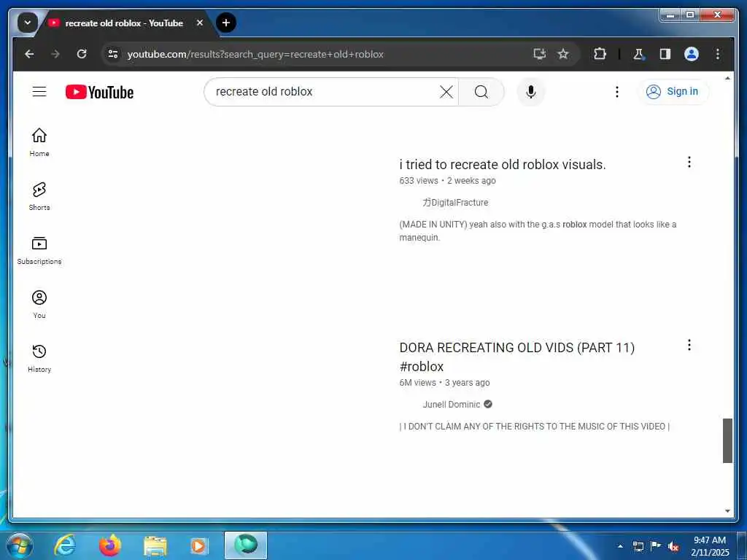Viewport: 747px width, 560px height.
Task: Visit the Junell Dominic channel
Action: pos(452,404)
